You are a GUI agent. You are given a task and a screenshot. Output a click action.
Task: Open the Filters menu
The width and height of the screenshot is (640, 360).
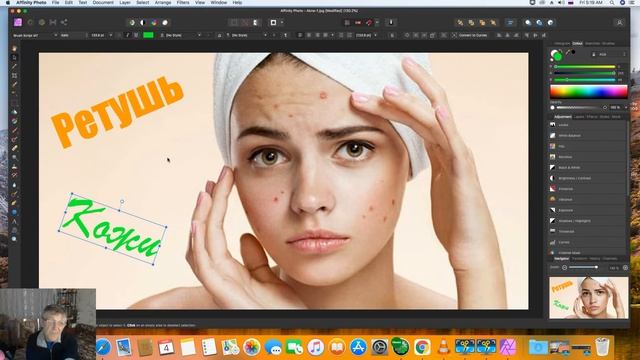coord(183,2)
